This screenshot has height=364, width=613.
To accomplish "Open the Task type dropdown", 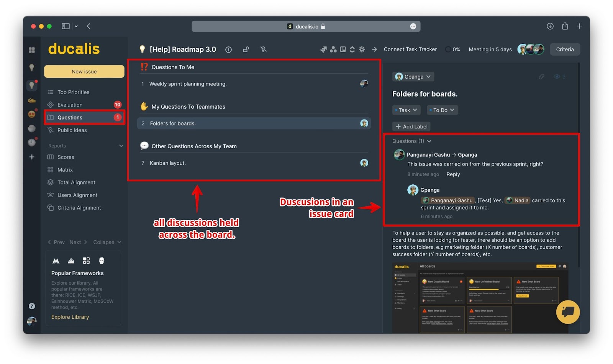I will (406, 110).
